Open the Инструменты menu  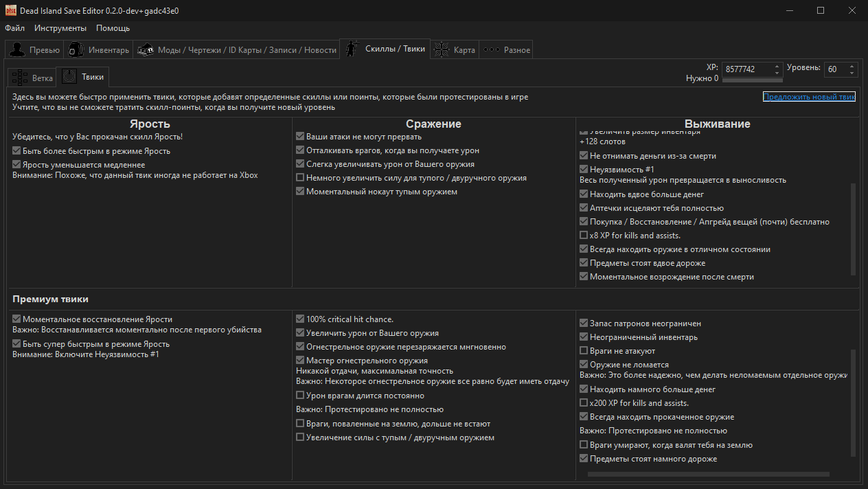pos(60,28)
